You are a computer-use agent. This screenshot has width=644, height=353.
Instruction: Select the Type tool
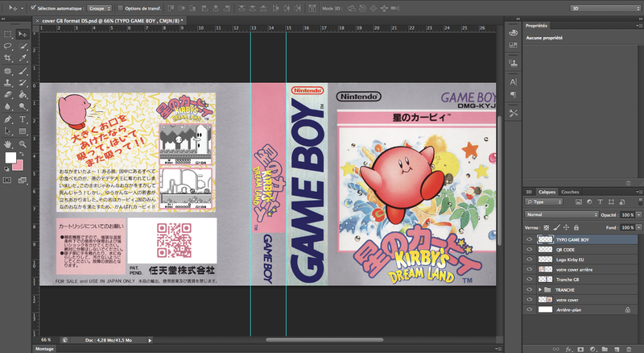click(23, 119)
